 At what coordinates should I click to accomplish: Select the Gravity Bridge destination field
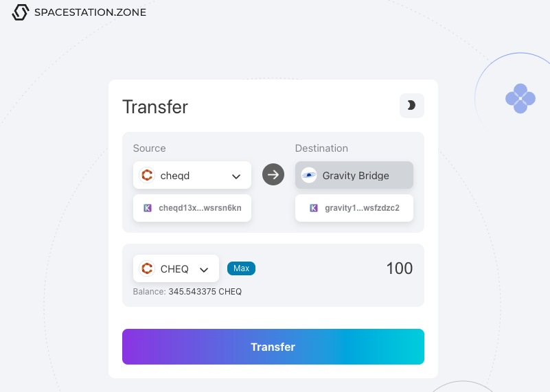pyautogui.click(x=355, y=175)
